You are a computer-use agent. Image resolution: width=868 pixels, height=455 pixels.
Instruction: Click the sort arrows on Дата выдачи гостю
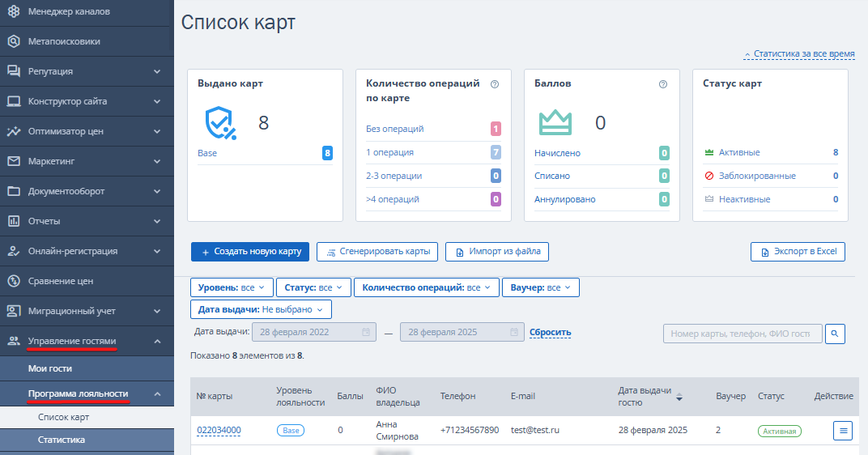click(679, 397)
